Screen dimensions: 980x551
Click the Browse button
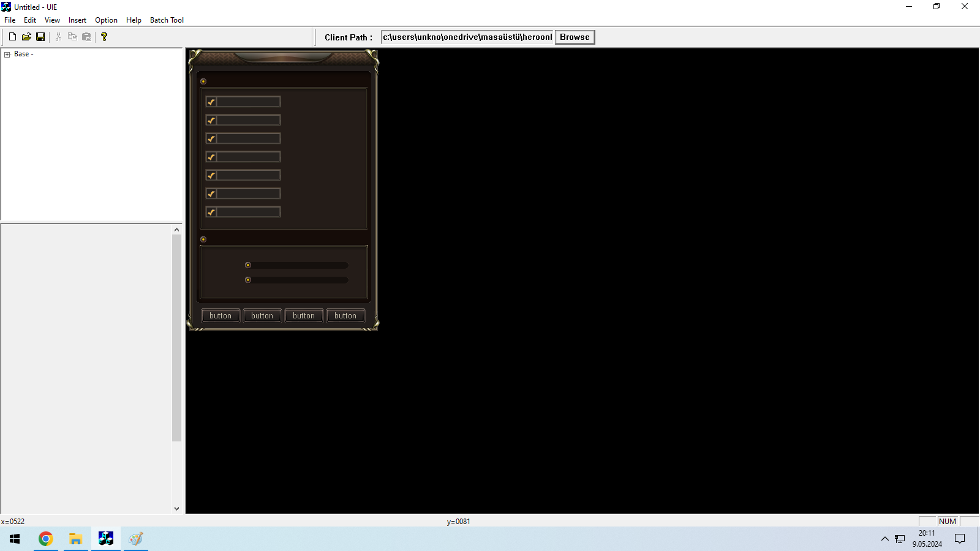[x=575, y=37]
